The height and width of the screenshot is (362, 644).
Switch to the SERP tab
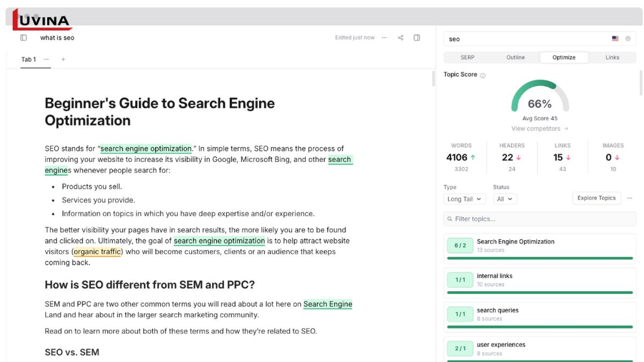[x=467, y=57]
